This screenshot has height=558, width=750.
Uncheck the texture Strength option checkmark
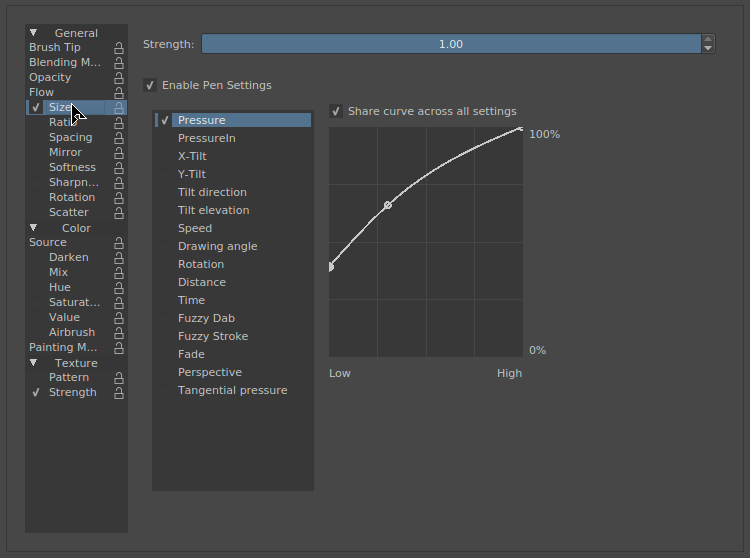coord(36,393)
